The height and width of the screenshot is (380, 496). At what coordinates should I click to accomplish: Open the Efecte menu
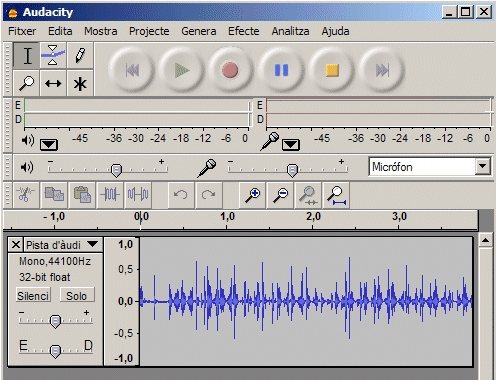(x=244, y=31)
